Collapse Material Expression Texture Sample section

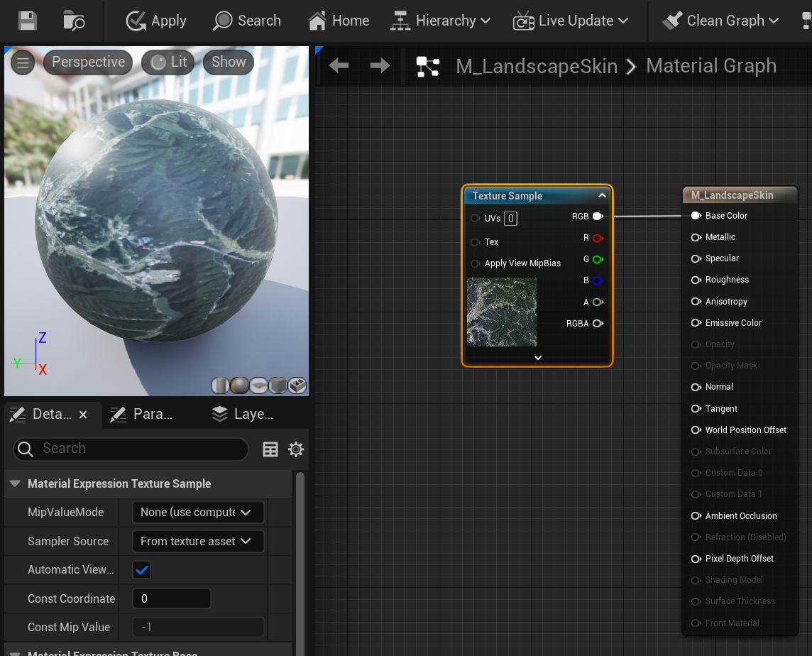tap(15, 483)
